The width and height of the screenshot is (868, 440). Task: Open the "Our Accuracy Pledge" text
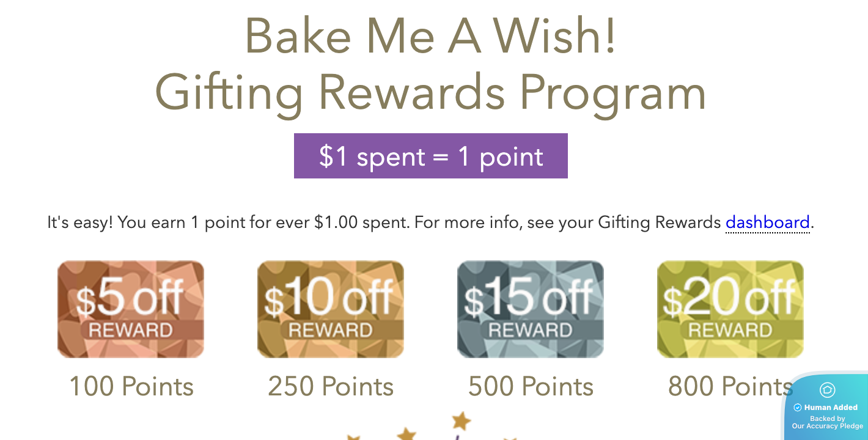[x=827, y=426]
